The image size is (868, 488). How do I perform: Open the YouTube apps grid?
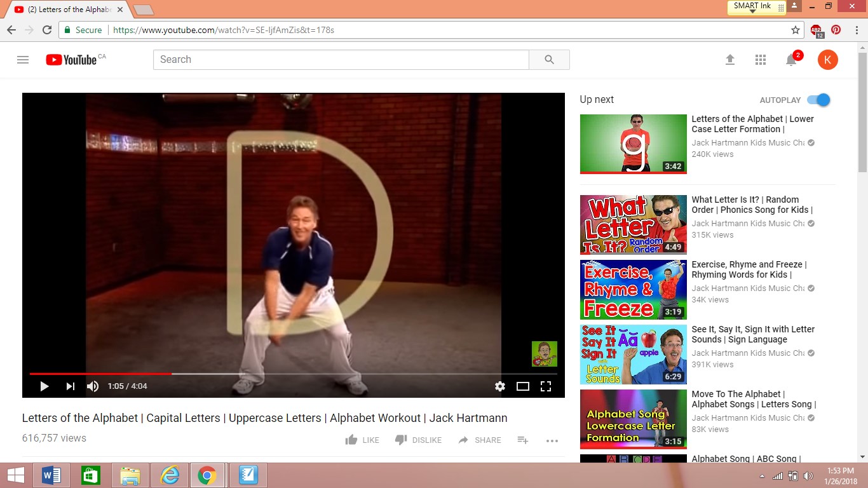761,60
